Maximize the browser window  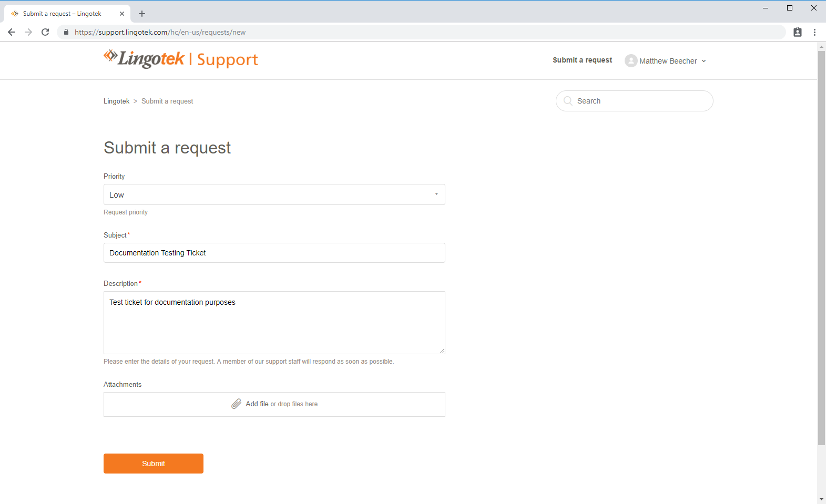click(790, 8)
